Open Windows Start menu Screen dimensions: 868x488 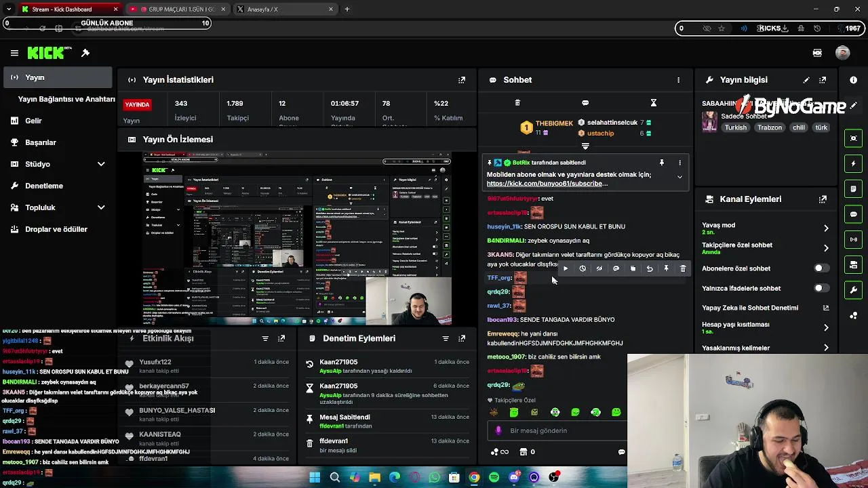315,477
